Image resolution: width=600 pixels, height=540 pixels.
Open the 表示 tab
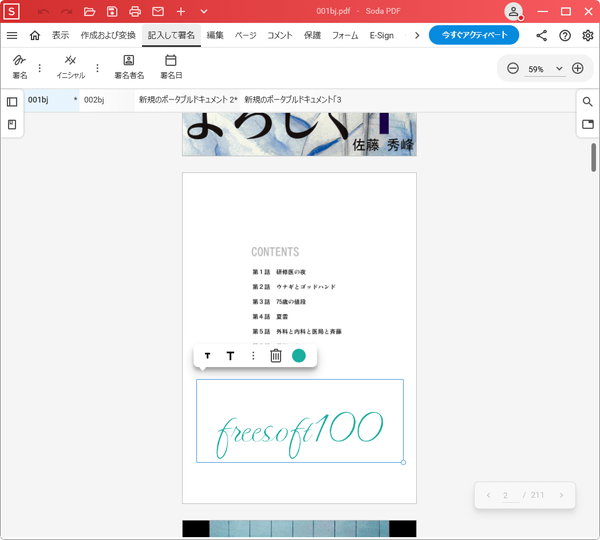60,36
